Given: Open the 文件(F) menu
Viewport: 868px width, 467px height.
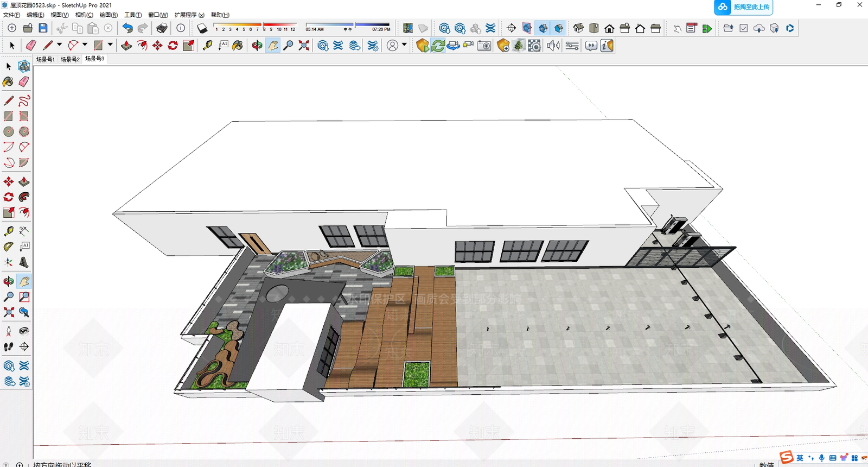Looking at the screenshot, I should click(x=11, y=15).
